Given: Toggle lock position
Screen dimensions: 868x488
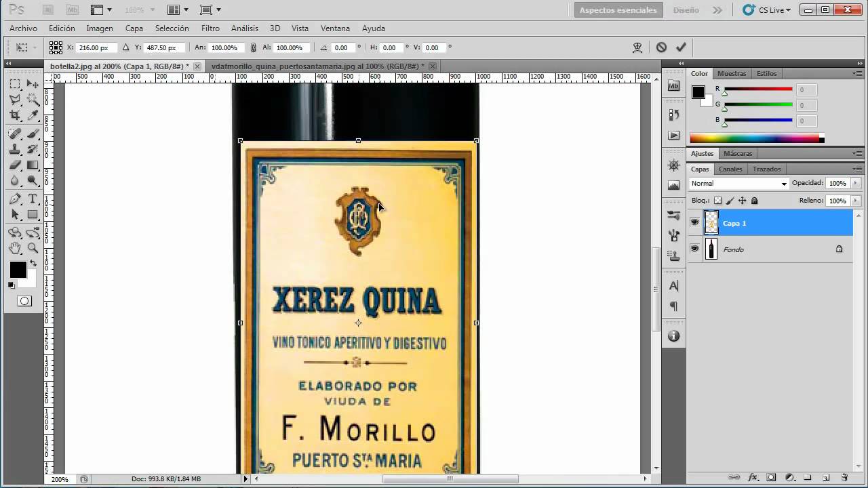Looking at the screenshot, I should [743, 201].
